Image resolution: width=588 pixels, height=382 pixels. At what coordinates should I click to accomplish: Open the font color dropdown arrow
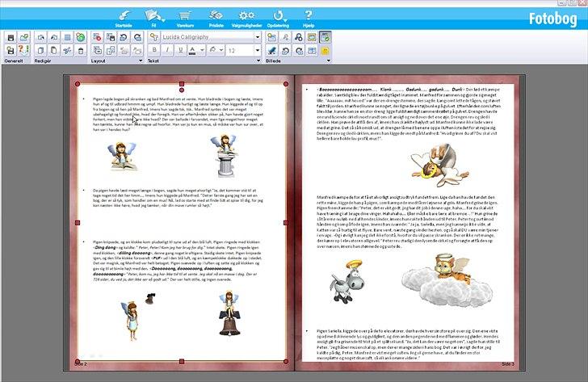(x=202, y=50)
